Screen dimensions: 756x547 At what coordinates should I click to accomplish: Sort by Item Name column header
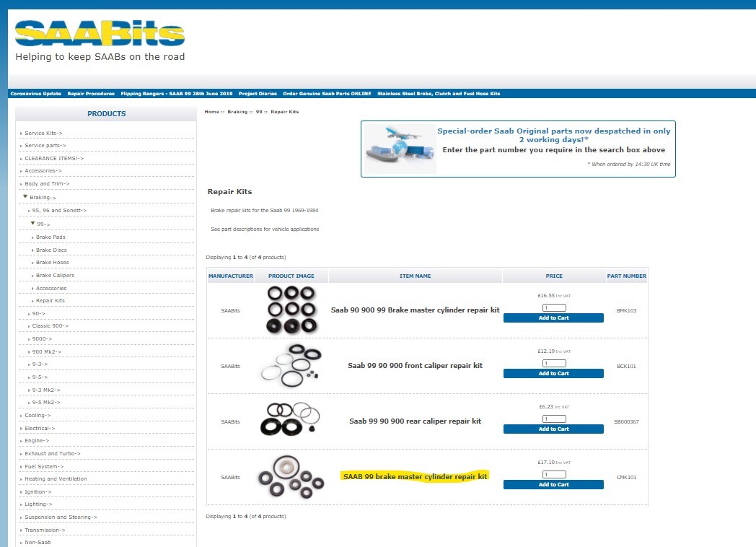(415, 276)
